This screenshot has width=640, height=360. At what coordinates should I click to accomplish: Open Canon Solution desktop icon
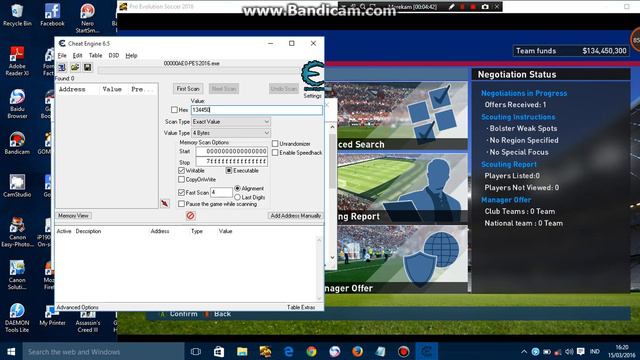[x=17, y=276]
